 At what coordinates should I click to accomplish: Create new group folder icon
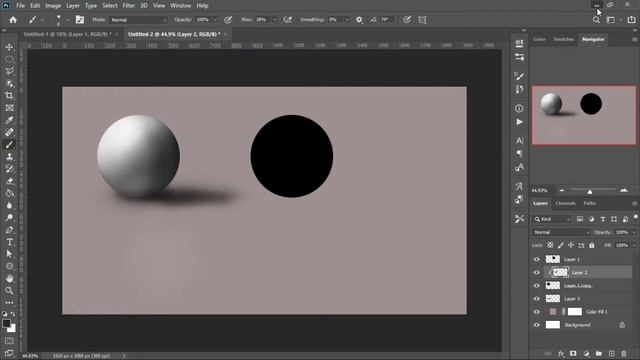[599, 353]
